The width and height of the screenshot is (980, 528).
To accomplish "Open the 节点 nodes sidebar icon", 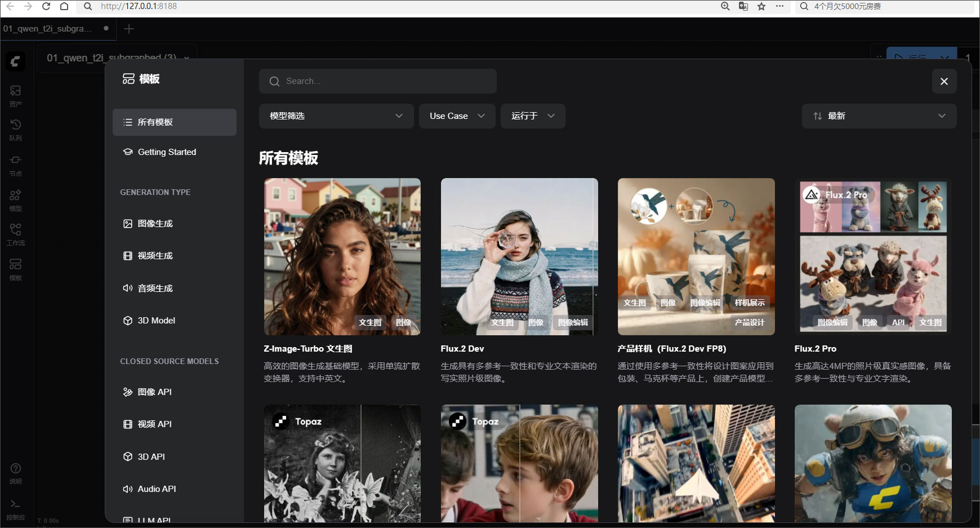I will pos(16,165).
